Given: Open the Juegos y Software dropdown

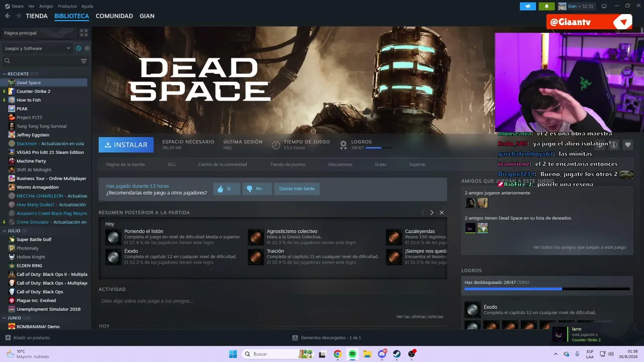Looking at the screenshot, I should coord(38,48).
